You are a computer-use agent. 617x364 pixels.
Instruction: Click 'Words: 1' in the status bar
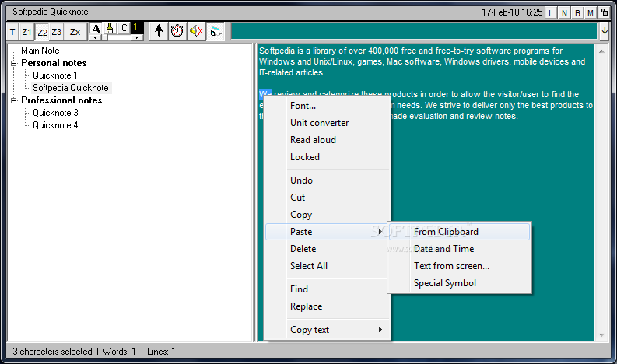tap(119, 352)
